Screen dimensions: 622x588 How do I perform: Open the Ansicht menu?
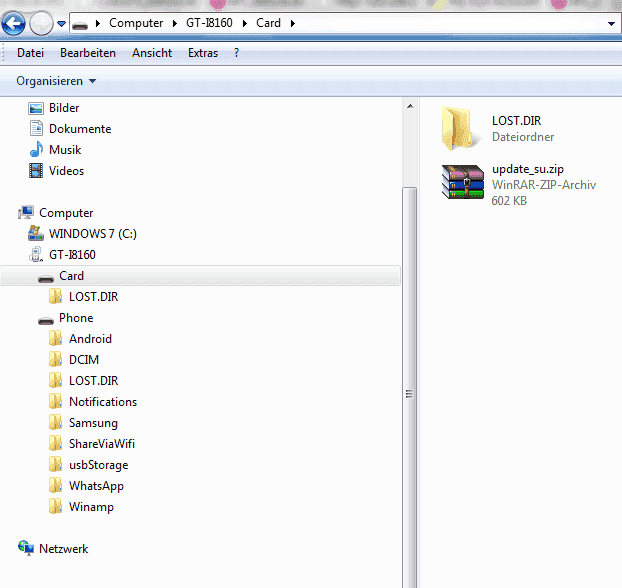152,53
